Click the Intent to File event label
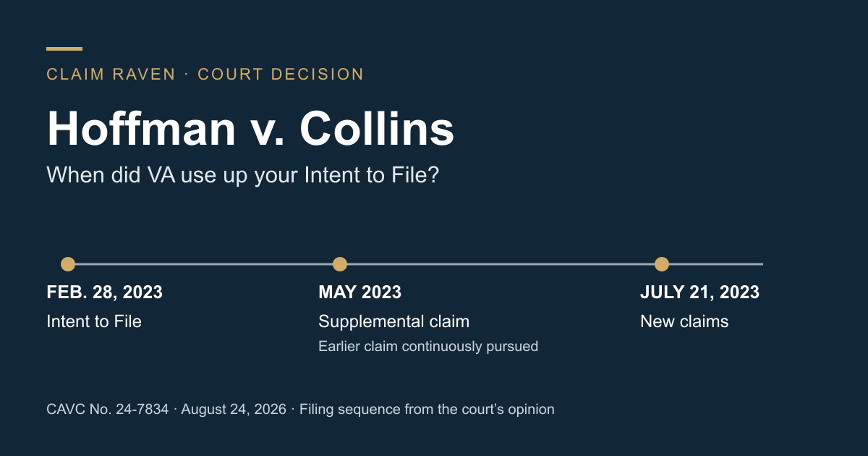The height and width of the screenshot is (456, 868). point(94,321)
